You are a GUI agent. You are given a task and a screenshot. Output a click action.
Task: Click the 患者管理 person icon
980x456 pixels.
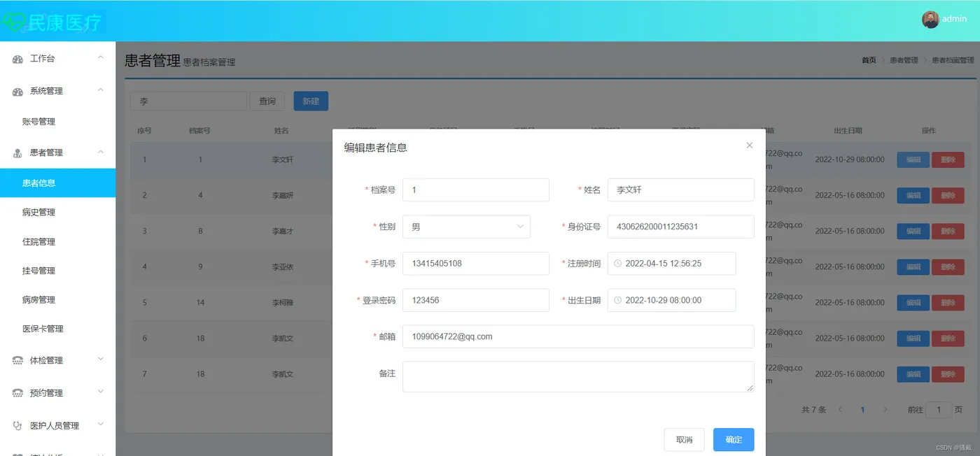tap(18, 152)
